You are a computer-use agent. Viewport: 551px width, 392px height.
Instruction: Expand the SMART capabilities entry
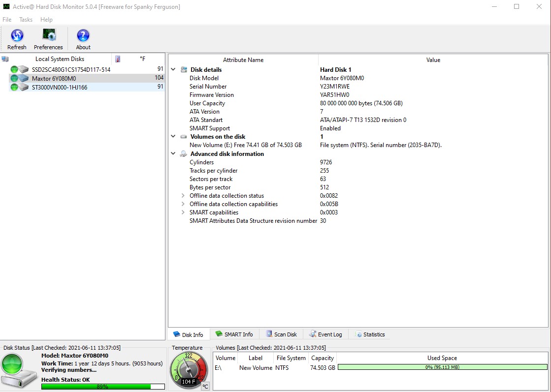[x=183, y=212]
